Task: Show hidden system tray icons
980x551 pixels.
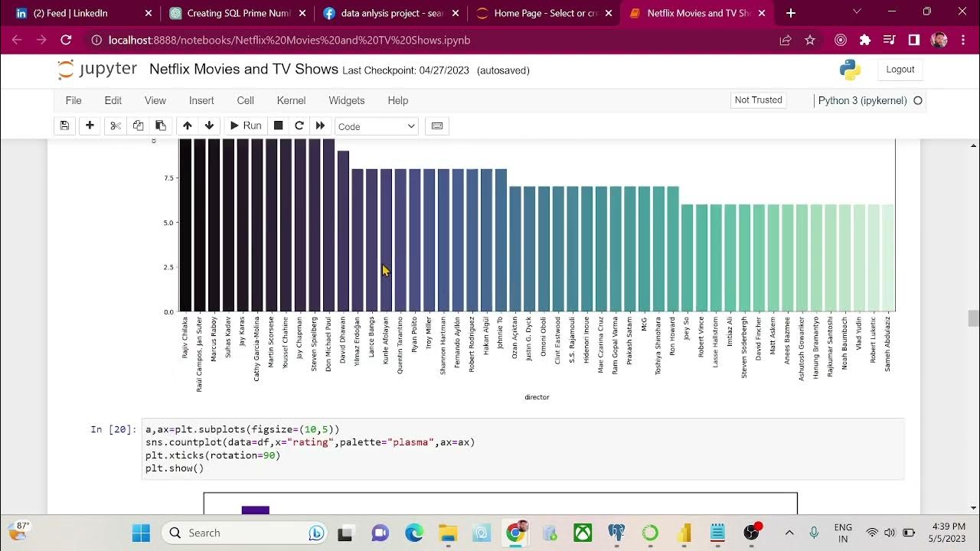Action: 789,533
